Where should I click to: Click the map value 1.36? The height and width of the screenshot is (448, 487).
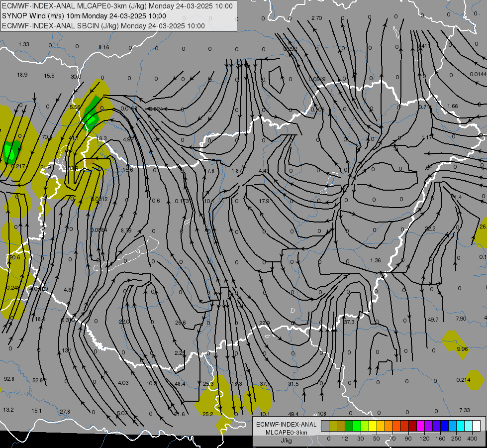(x=376, y=260)
